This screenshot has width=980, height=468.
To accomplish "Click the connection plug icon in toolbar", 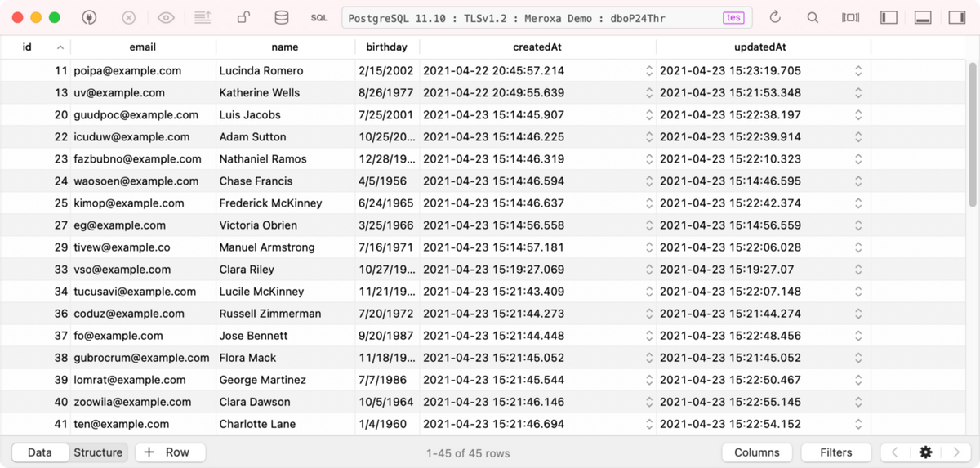I will (x=91, y=17).
